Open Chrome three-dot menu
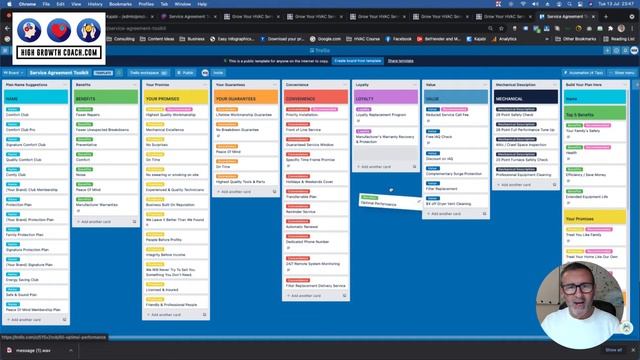Image resolution: width=640 pixels, height=360 pixels. (x=632, y=28)
